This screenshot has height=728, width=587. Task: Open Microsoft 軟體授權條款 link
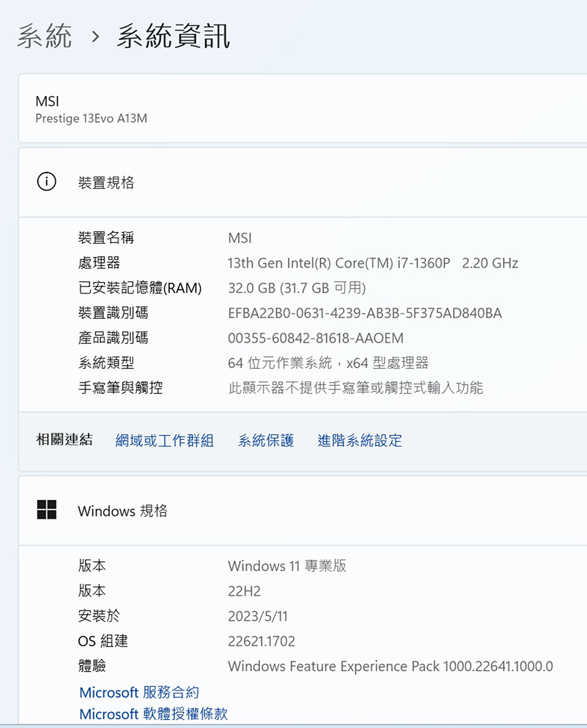tap(153, 713)
